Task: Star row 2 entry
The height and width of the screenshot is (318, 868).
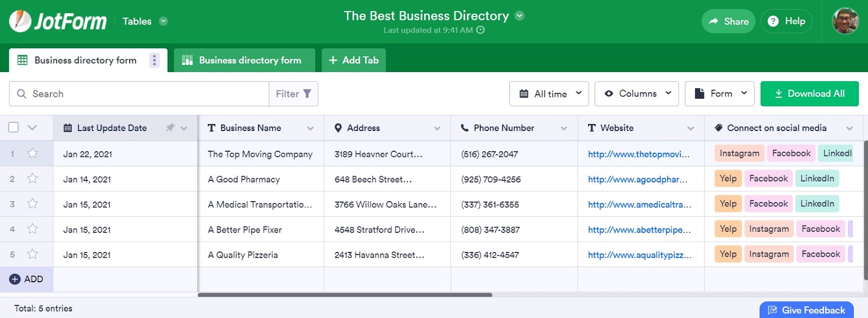Action: point(33,178)
